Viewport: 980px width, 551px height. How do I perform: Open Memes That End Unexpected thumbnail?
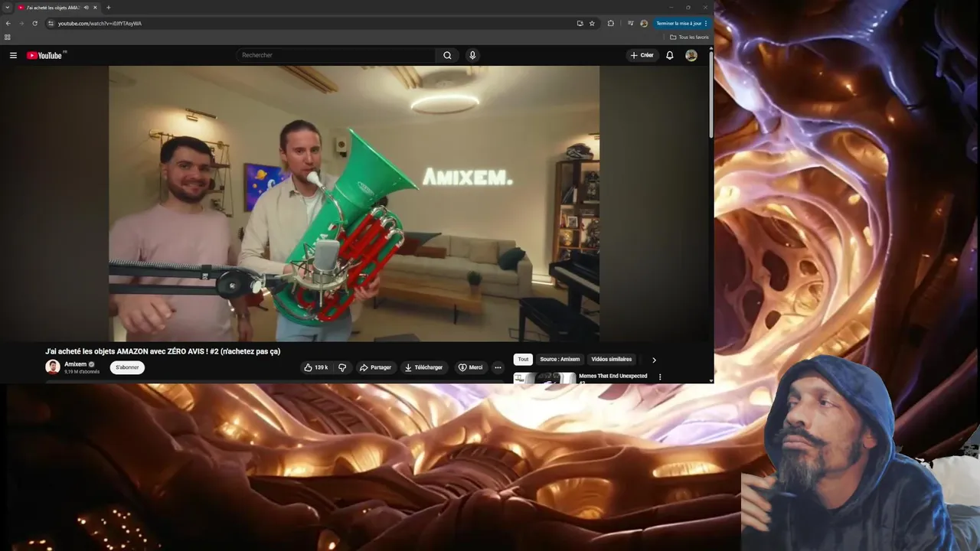coord(544,377)
